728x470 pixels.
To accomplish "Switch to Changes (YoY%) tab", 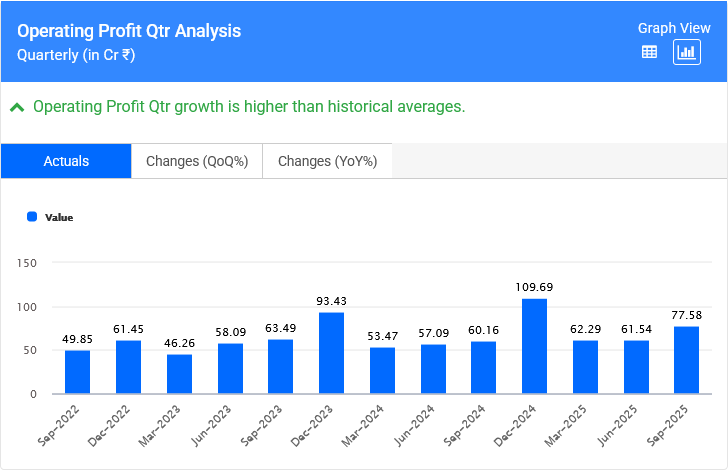I will coord(327,161).
